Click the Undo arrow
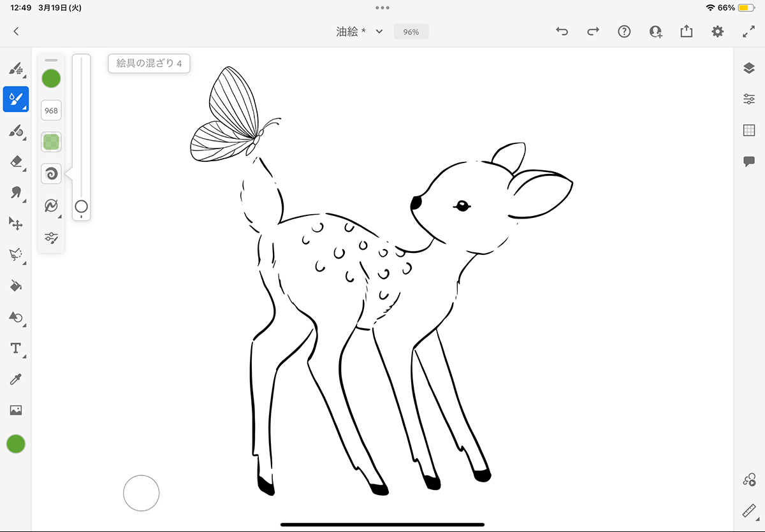Screen dimensions: 765x532 coord(562,31)
